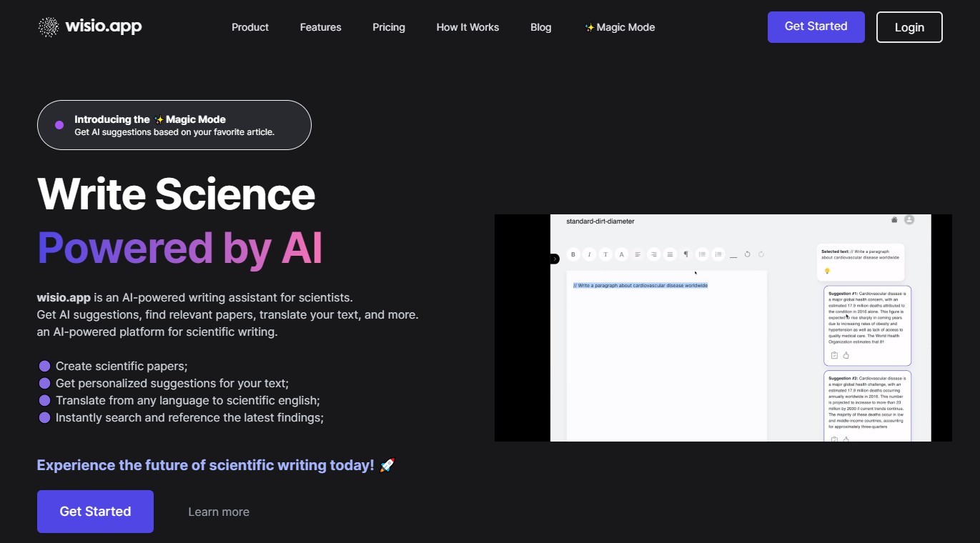The image size is (980, 543).
Task: Expand the demo sidebar arrow tab
Action: pos(555,259)
